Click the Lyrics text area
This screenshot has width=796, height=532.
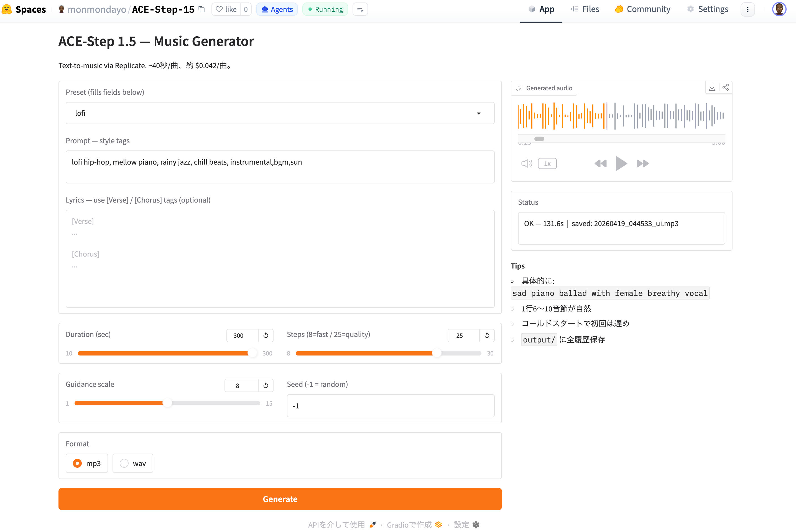pyautogui.click(x=280, y=259)
